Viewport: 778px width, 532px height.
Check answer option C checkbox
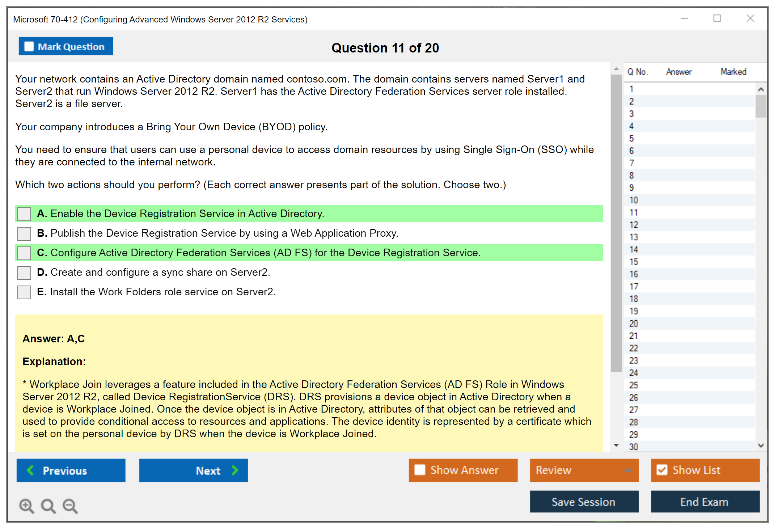click(x=24, y=253)
